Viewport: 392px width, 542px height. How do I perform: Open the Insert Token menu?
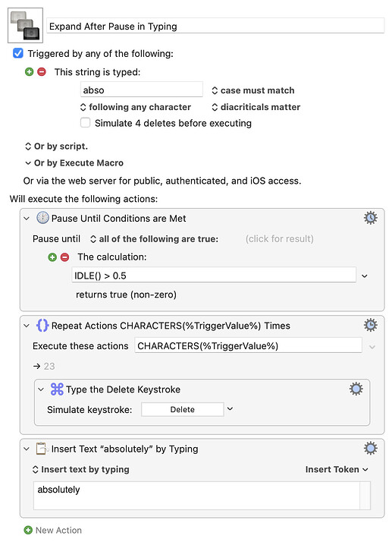click(x=337, y=469)
